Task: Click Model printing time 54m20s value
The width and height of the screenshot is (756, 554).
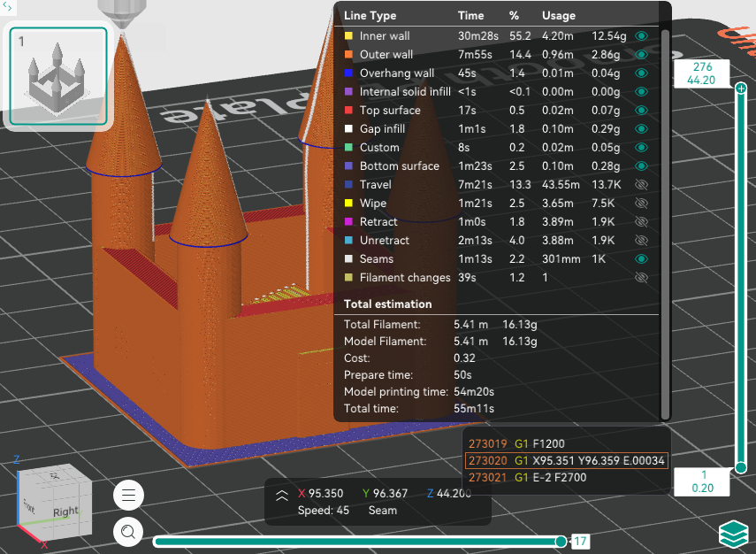Action: click(473, 391)
